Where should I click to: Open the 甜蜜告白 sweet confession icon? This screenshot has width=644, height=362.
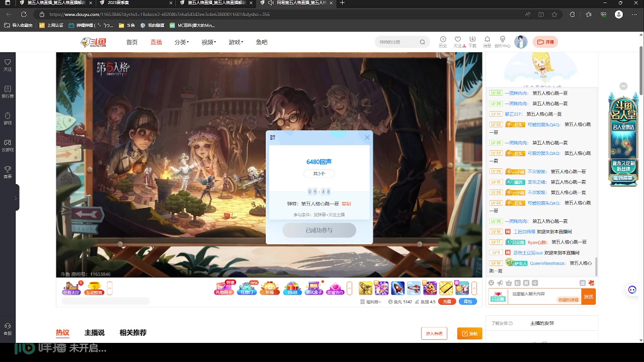336,288
